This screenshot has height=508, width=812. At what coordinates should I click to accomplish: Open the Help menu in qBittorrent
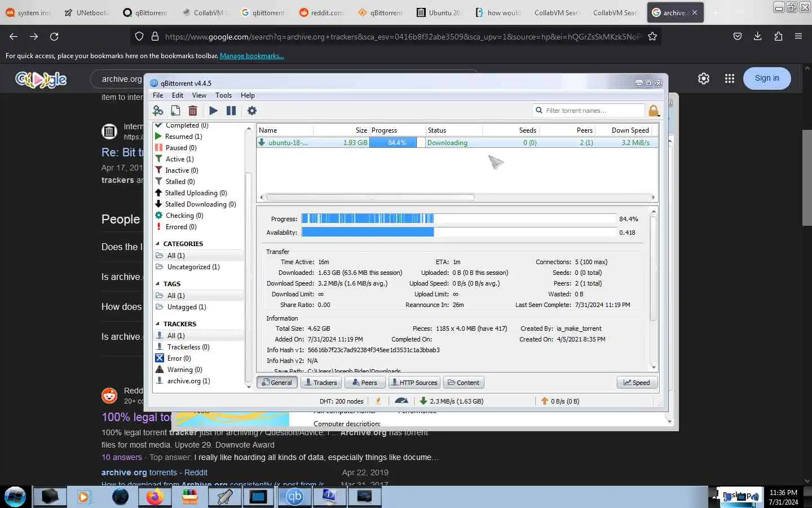[248, 95]
